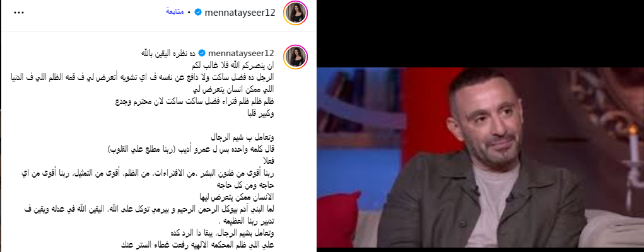Click the interview photo of the man

[x=481, y=157]
